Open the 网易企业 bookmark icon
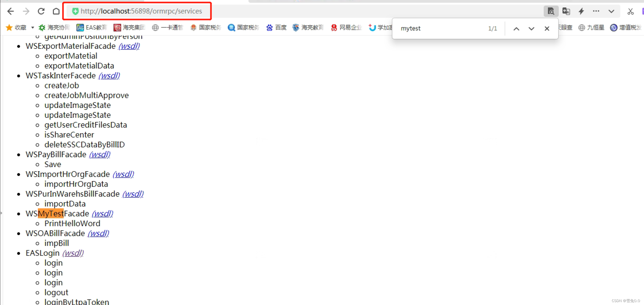The width and height of the screenshot is (644, 305). tap(334, 27)
